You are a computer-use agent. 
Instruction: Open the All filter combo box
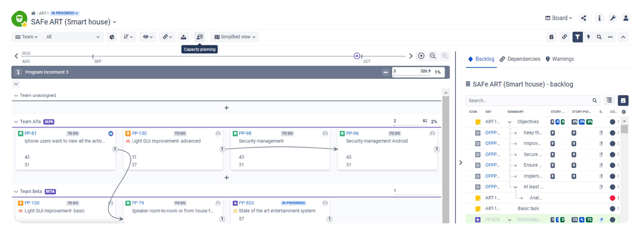click(x=73, y=37)
